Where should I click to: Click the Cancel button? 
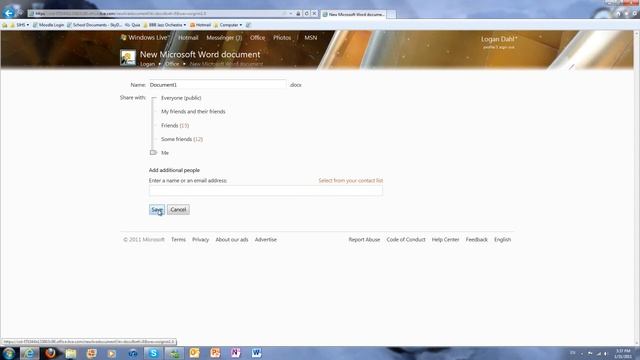(178, 209)
